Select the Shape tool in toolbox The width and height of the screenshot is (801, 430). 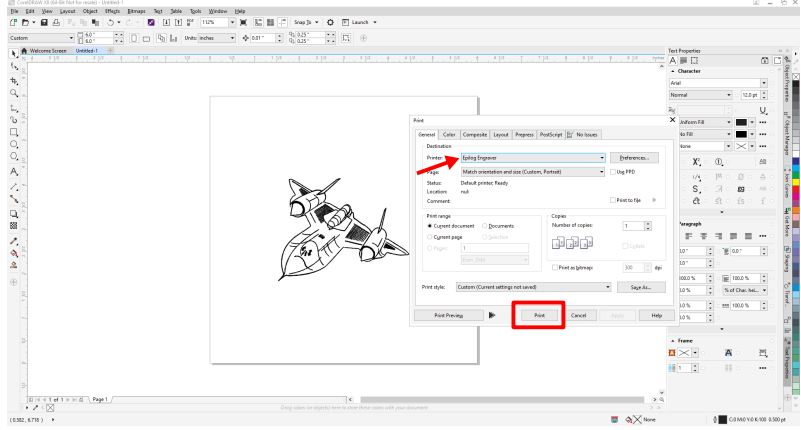pyautogui.click(x=14, y=67)
